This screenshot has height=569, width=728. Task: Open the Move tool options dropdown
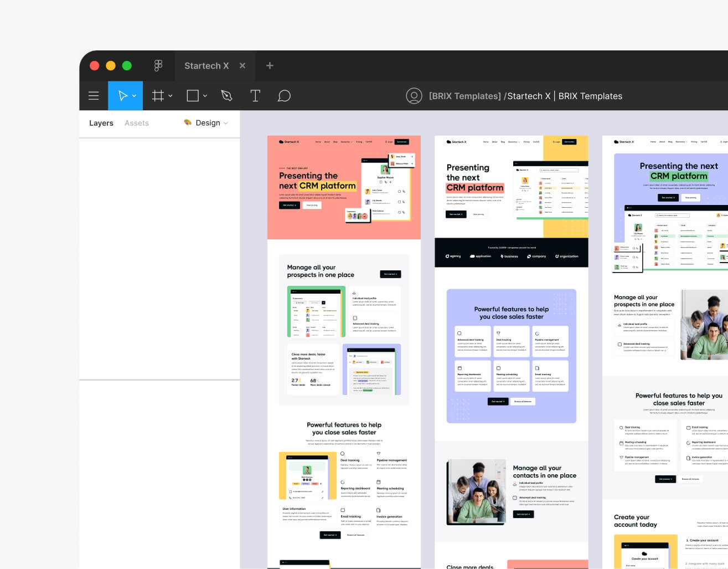coord(133,95)
